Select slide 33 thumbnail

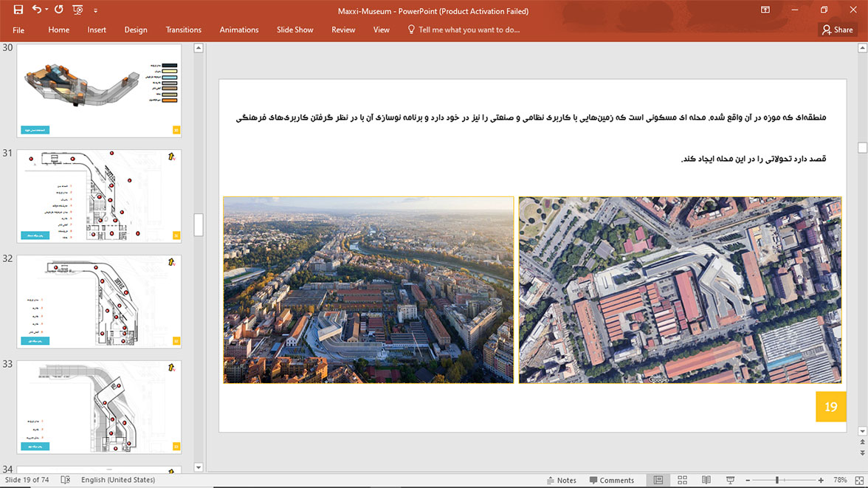99,407
